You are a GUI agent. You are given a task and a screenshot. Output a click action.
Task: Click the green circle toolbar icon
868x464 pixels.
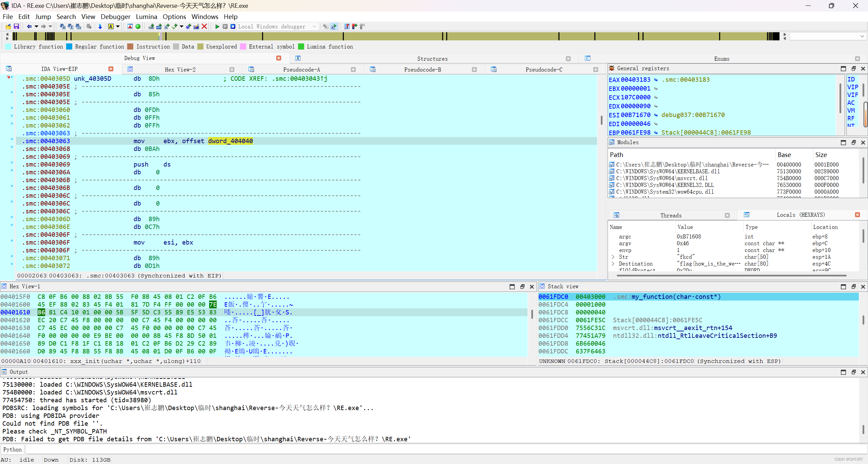138,26
